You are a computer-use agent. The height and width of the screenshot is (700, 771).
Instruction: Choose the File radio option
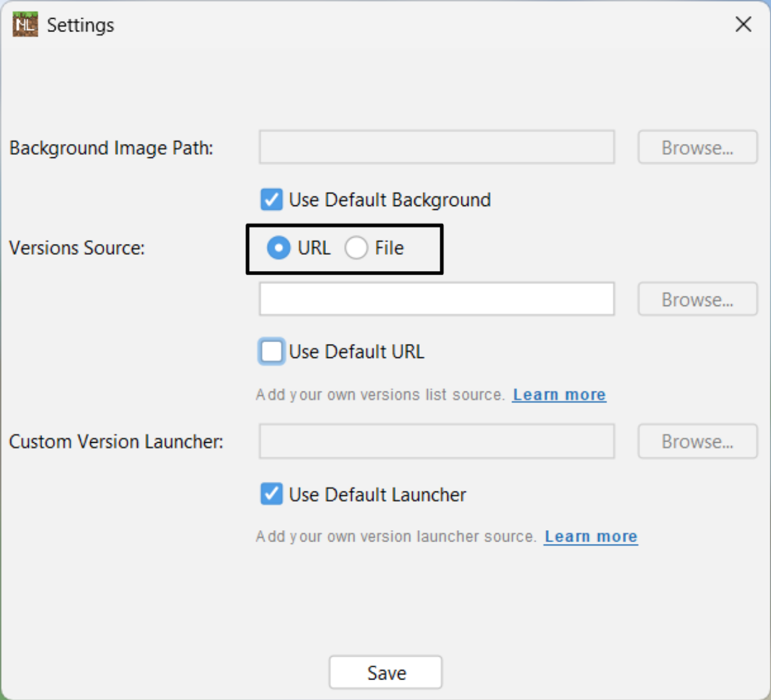356,248
